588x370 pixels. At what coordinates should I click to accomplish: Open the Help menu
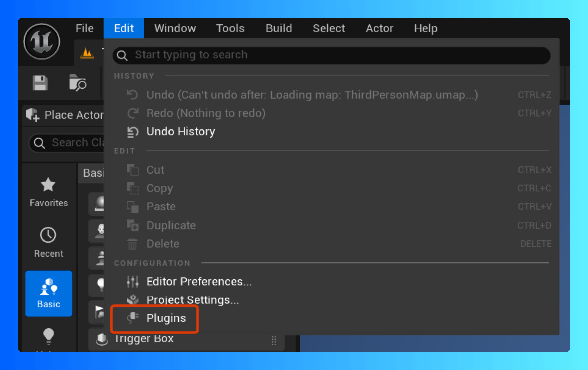[425, 28]
